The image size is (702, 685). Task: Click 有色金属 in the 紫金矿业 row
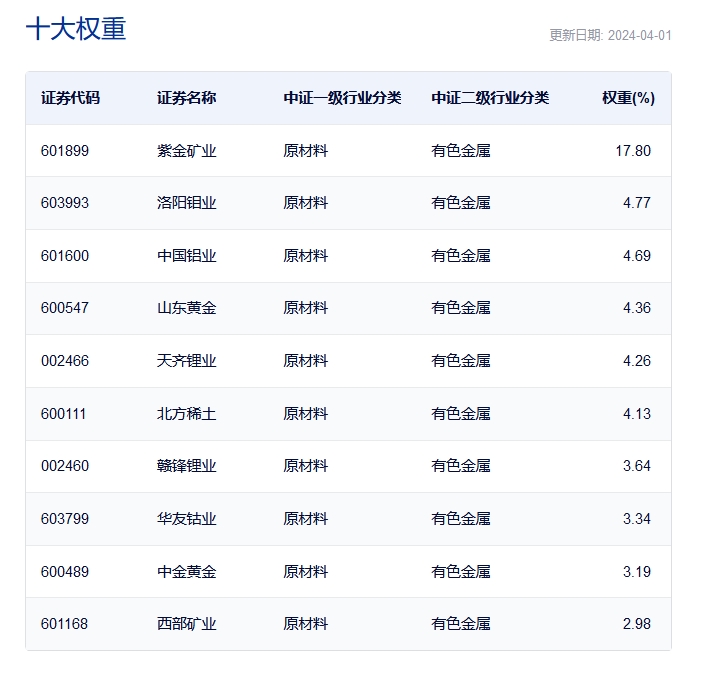pyautogui.click(x=461, y=150)
